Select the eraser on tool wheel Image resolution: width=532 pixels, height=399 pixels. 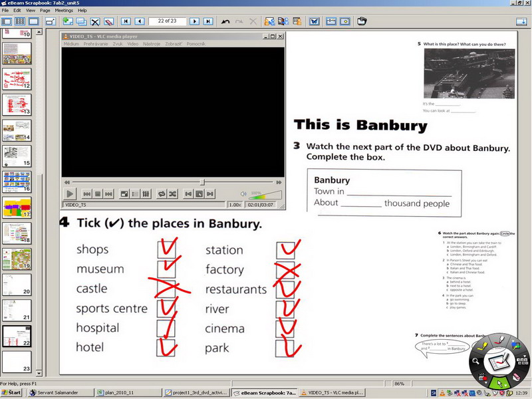tap(516, 377)
